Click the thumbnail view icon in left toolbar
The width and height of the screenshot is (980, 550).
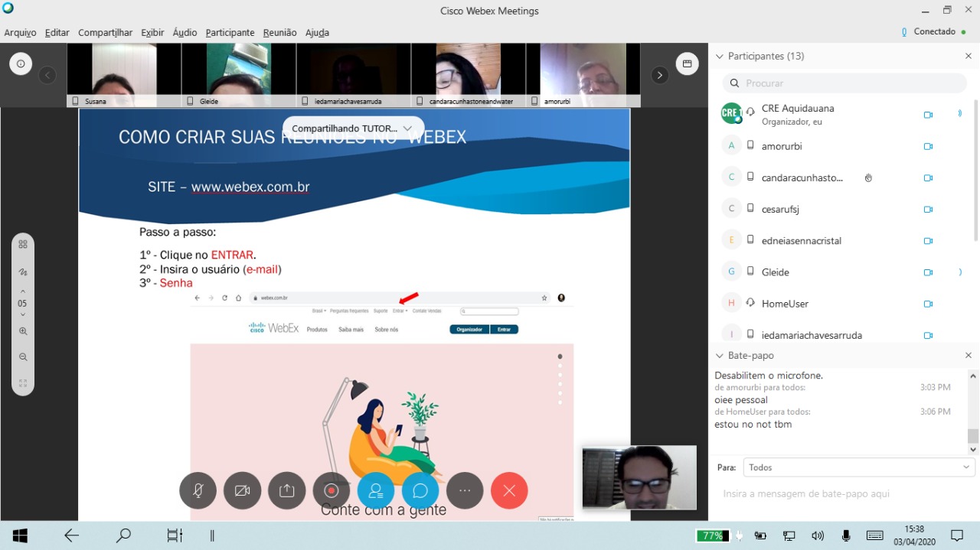pyautogui.click(x=23, y=244)
